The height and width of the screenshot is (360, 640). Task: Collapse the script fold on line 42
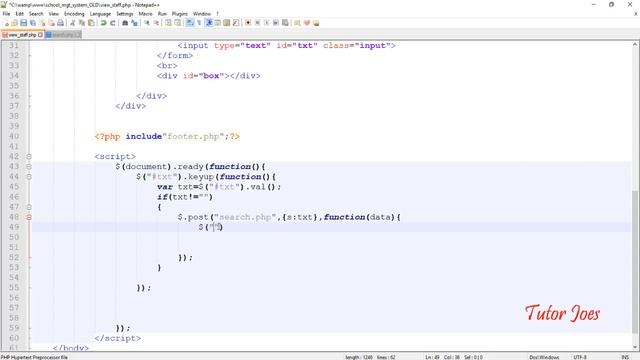pos(29,156)
